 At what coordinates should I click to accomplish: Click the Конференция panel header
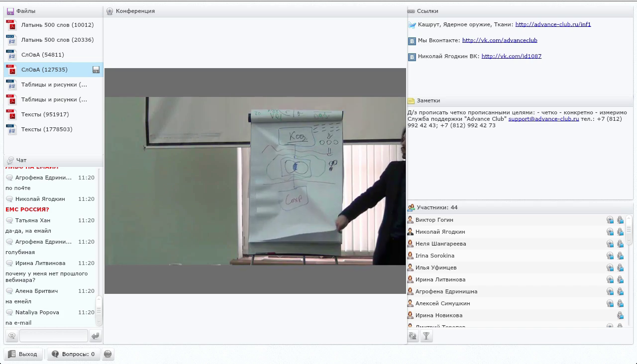point(255,11)
